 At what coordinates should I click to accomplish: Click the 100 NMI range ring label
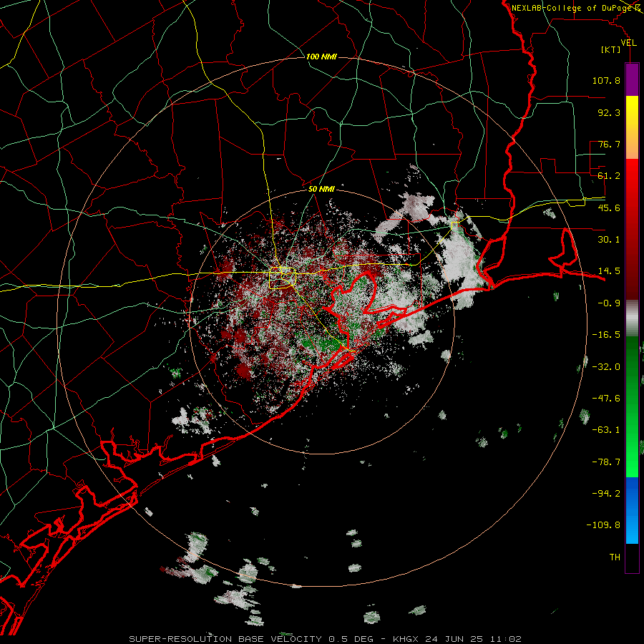coord(321,57)
